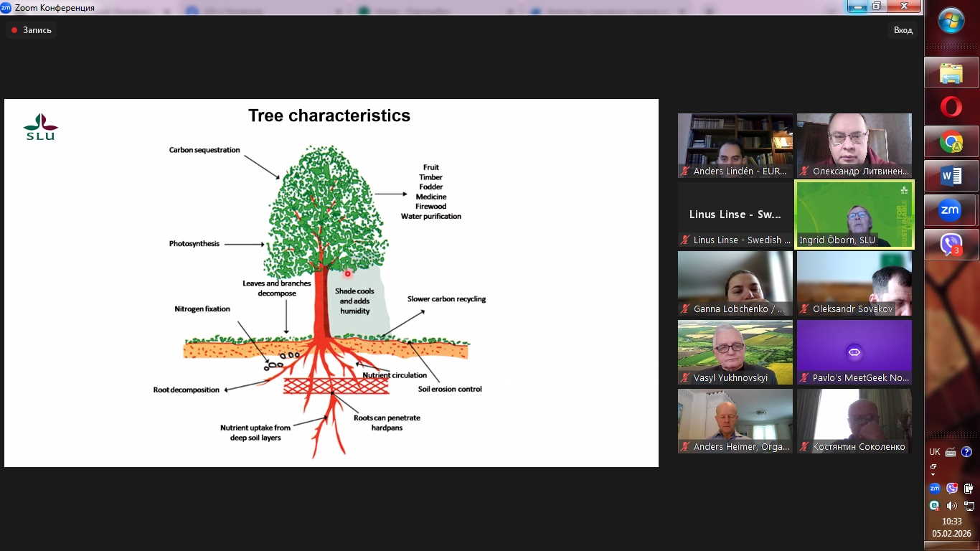The width and height of the screenshot is (980, 551).
Task: Click the Windows Start orb
Action: tap(951, 21)
